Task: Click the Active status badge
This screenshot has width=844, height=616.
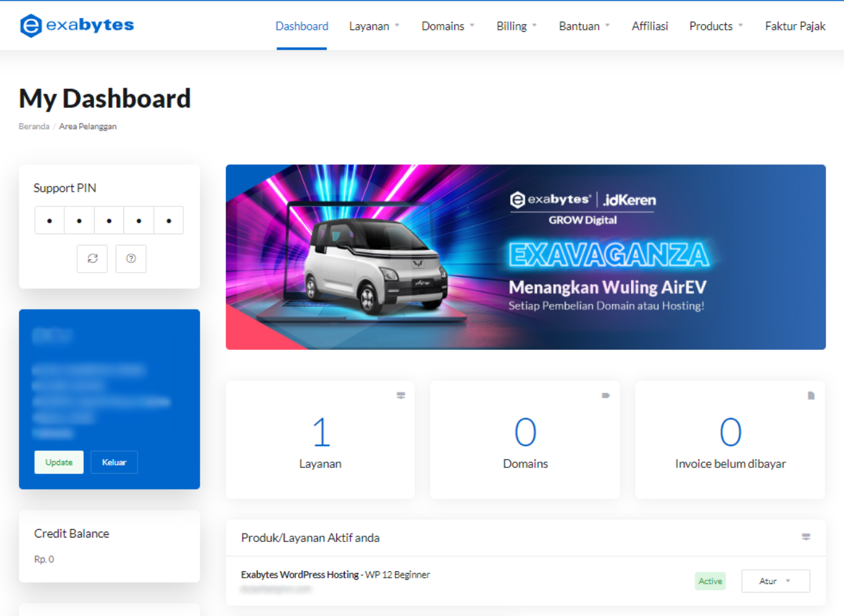Action: point(710,581)
